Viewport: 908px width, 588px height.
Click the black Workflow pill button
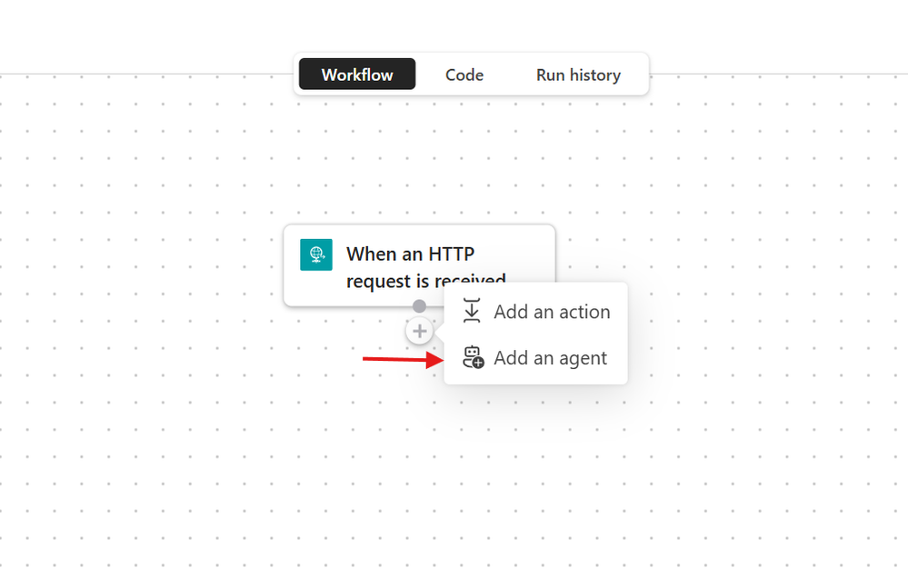click(357, 75)
